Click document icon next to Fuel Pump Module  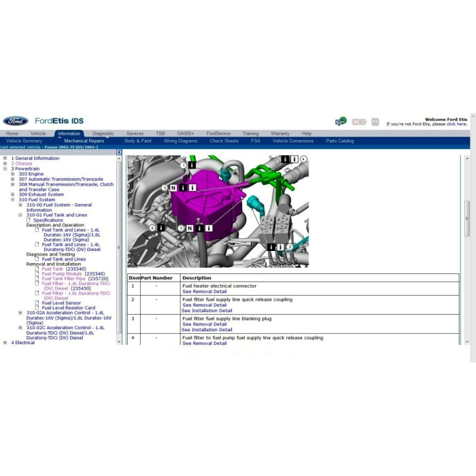37,273
